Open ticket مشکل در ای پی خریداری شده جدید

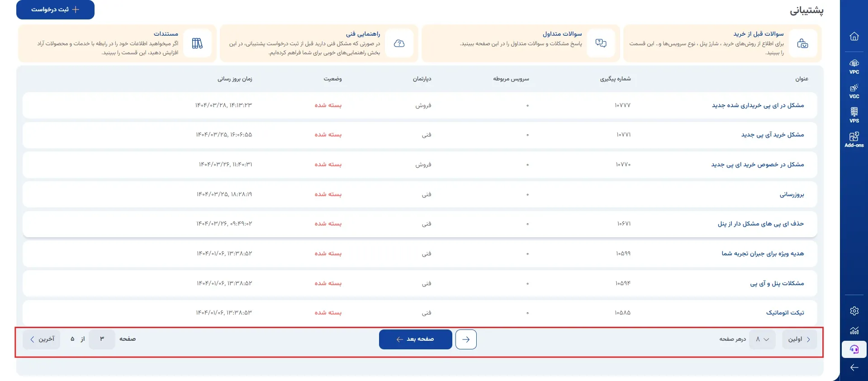pos(758,105)
